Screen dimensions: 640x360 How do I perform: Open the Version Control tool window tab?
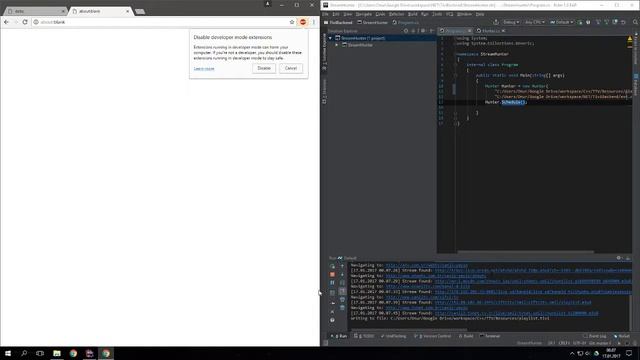[433, 336]
